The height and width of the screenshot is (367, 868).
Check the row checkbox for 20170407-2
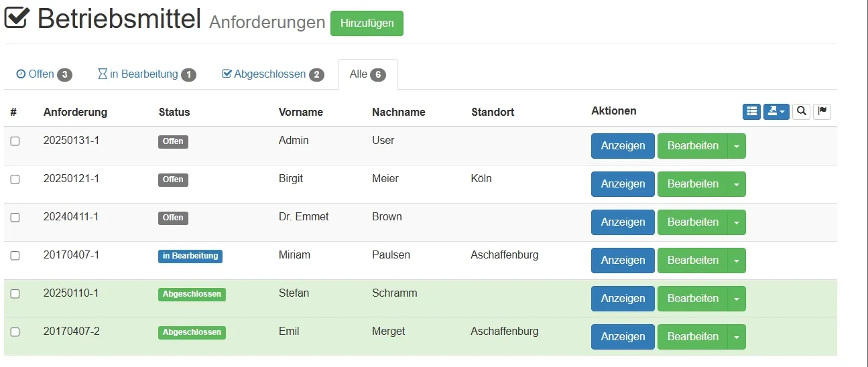tap(15, 332)
